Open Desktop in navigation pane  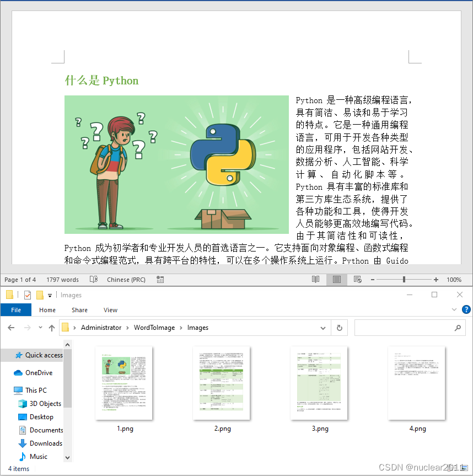[36, 417]
